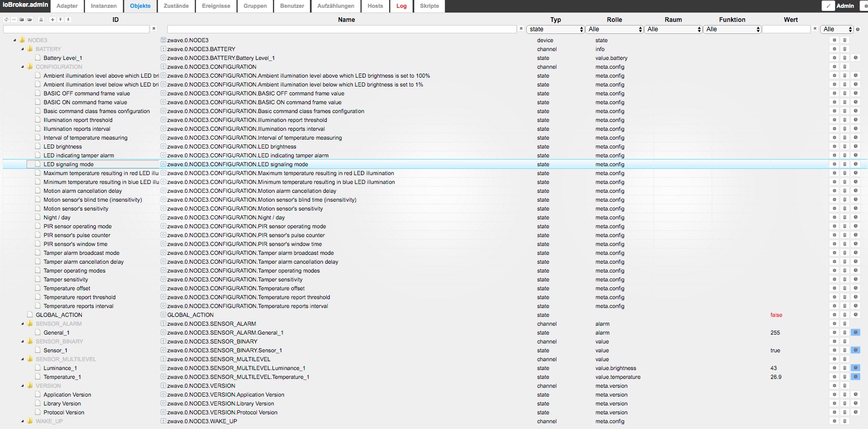Click the ID filter input field
Image resolution: width=868 pixels, height=430 pixels.
click(77, 29)
